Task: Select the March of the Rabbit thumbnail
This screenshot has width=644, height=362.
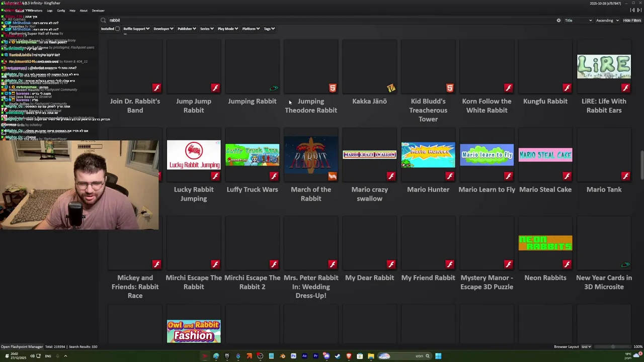Action: coord(311,155)
